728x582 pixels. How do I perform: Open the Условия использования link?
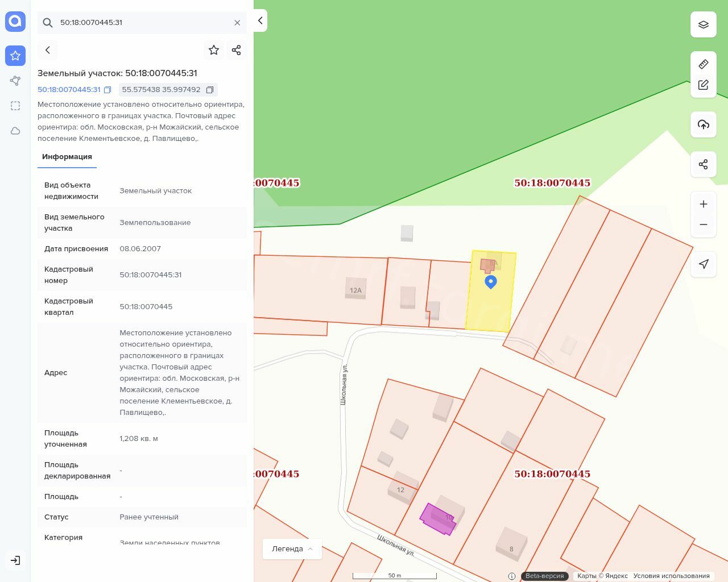[x=671, y=576]
